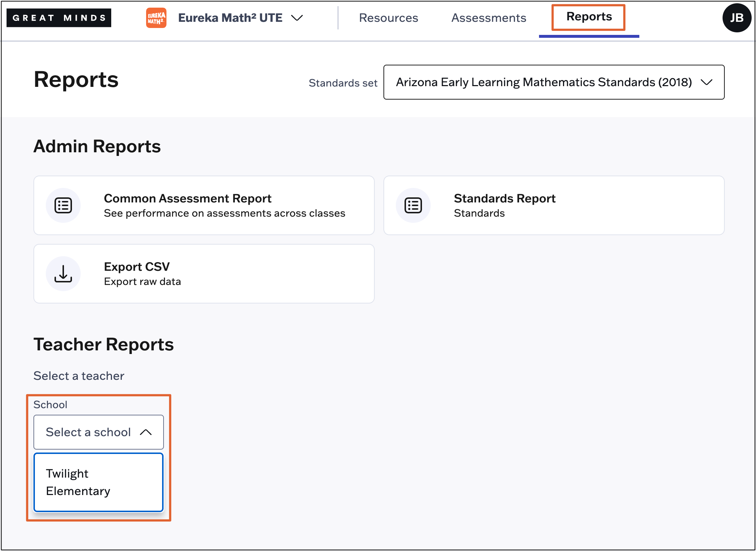
Task: Open the Standards set dropdown
Action: 554,82
